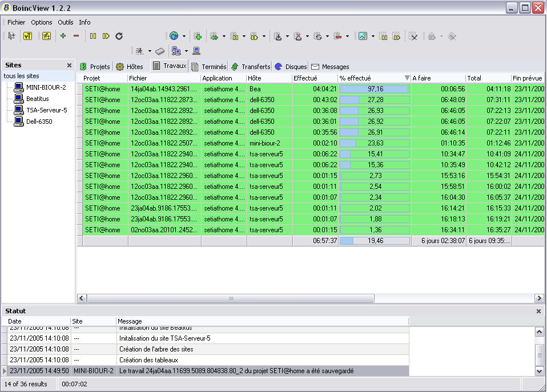Click the circular refresh arrow icon

pyautogui.click(x=119, y=36)
